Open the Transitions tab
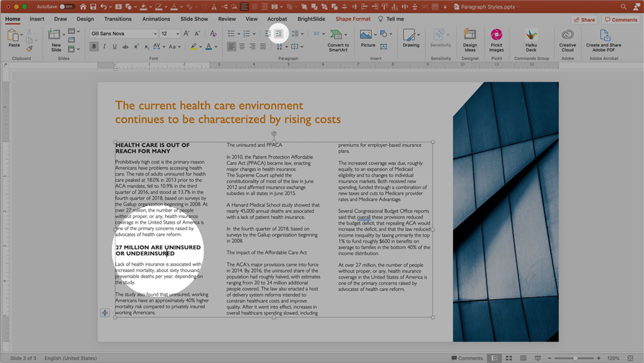Screen dimensions: 644x363 point(117,19)
